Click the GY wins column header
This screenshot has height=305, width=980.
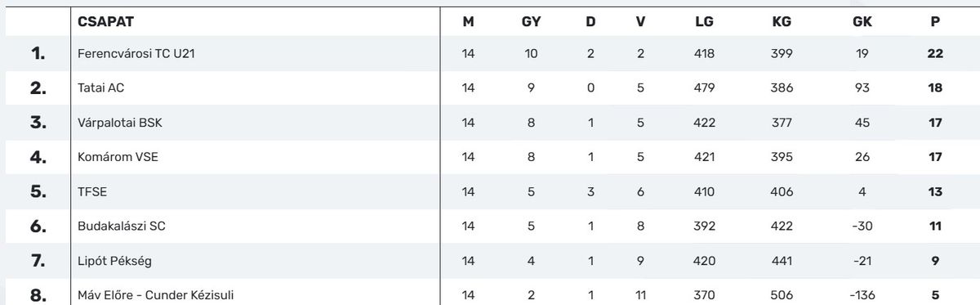click(x=531, y=22)
